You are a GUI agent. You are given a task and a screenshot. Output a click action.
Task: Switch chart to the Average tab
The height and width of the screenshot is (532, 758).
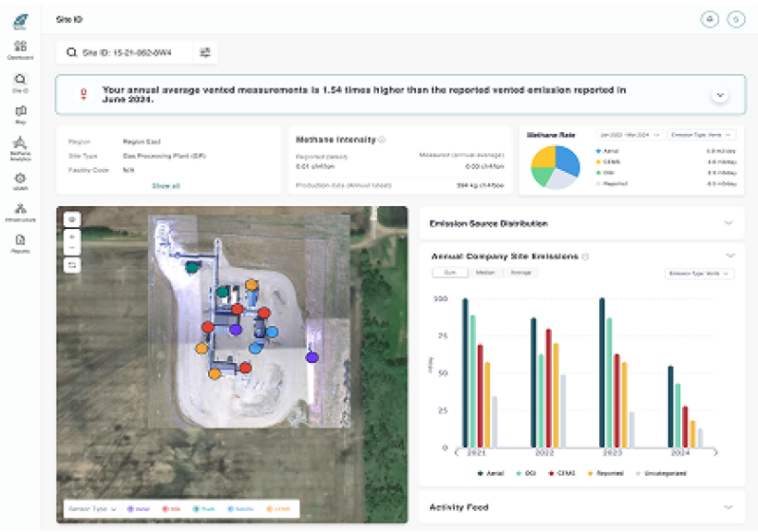click(x=522, y=272)
